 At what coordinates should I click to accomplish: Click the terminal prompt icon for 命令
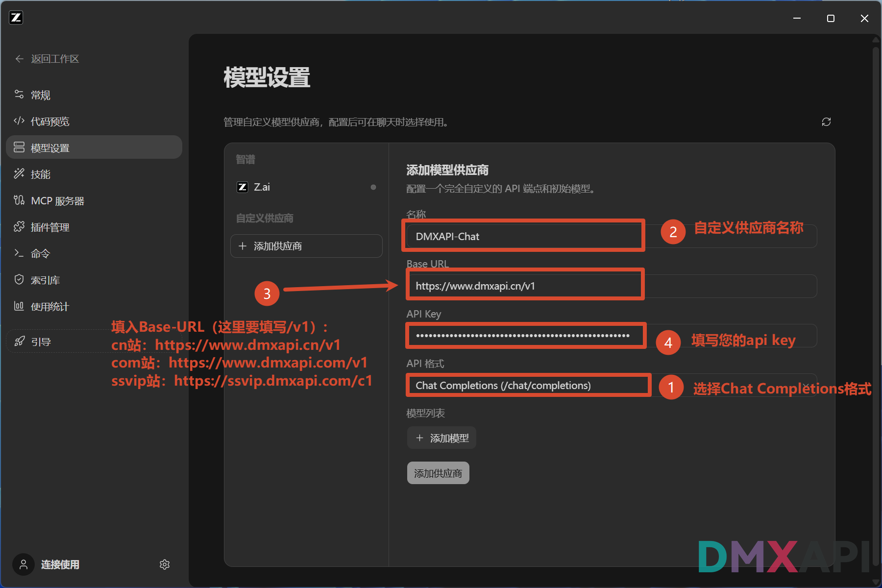pyautogui.click(x=19, y=253)
